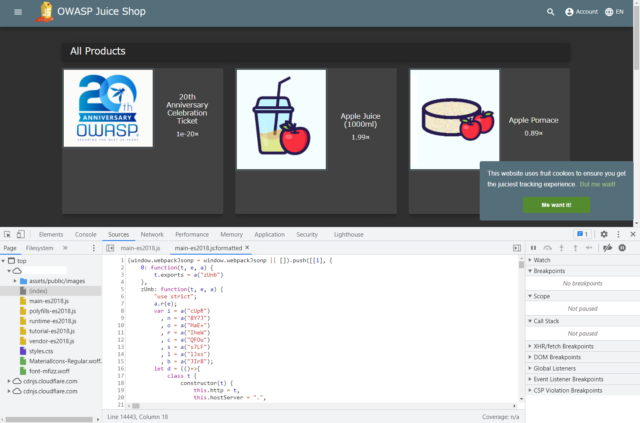Open tutorial-es2018.js file
Image resolution: width=640 pixels, height=423 pixels.
[51, 331]
